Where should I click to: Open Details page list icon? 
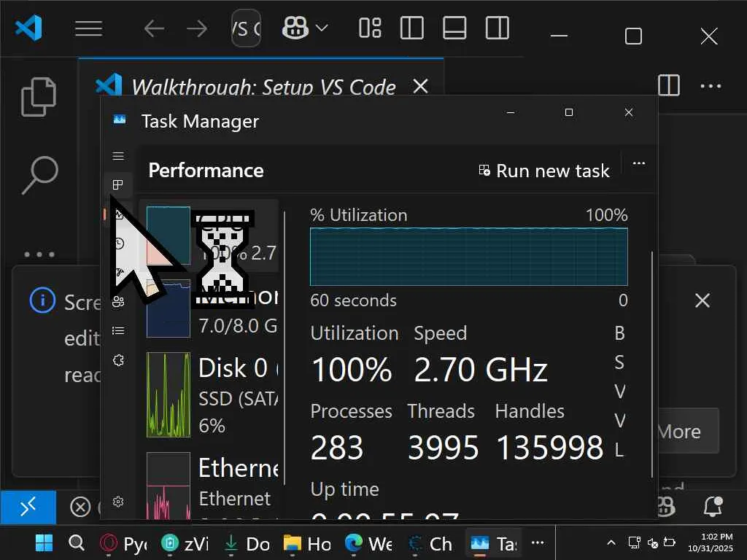pos(118,331)
